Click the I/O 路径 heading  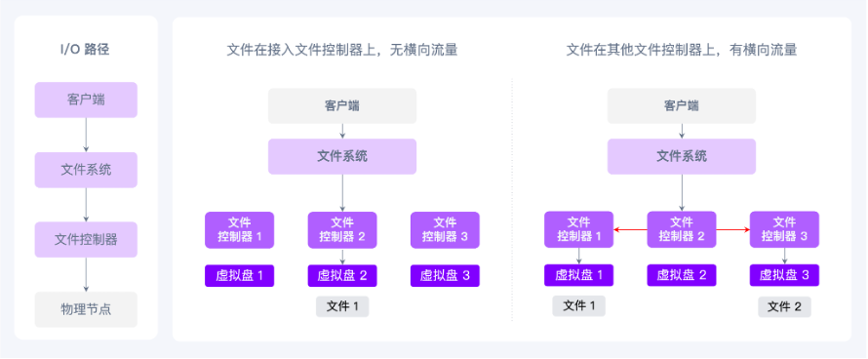pyautogui.click(x=85, y=50)
